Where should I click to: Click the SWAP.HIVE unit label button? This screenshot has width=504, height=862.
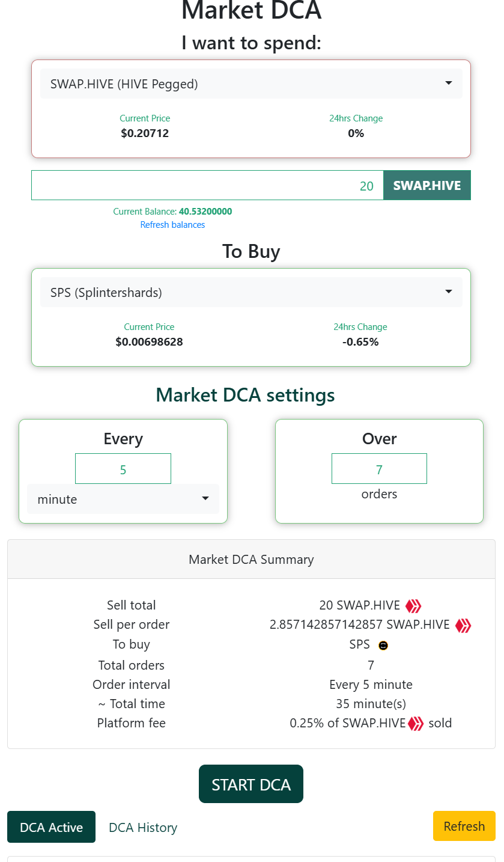coord(427,186)
